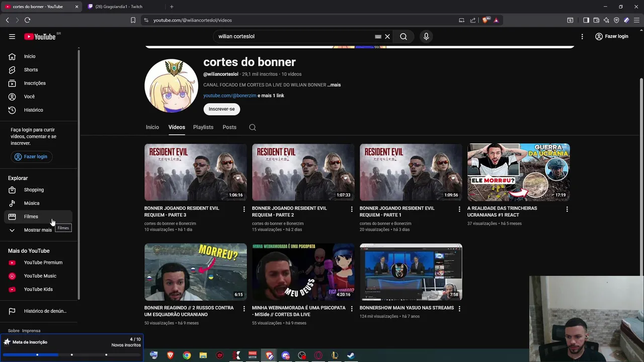This screenshot has height=362, width=644.
Task: Open Resident Evil Requiem Parte 1 title
Action: coord(397,211)
